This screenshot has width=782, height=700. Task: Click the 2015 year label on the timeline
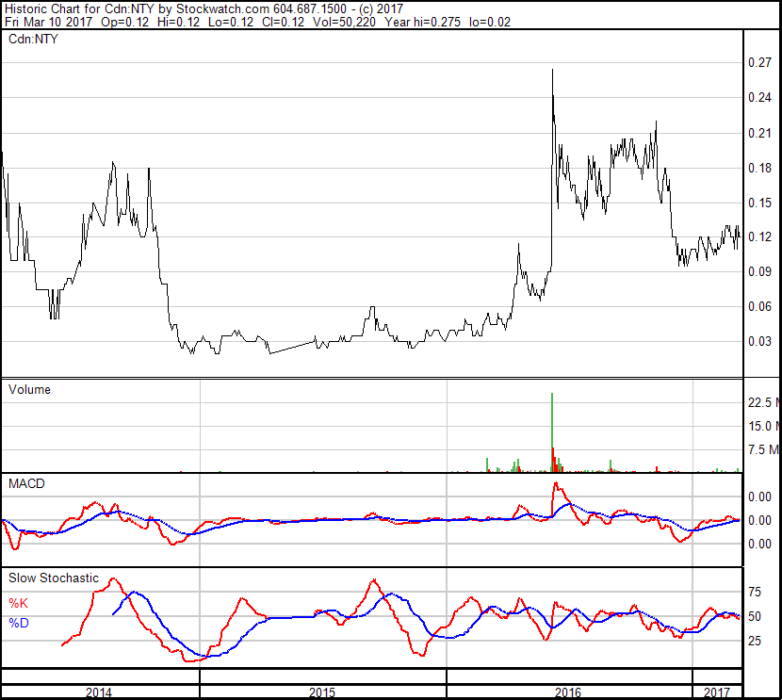tap(322, 692)
